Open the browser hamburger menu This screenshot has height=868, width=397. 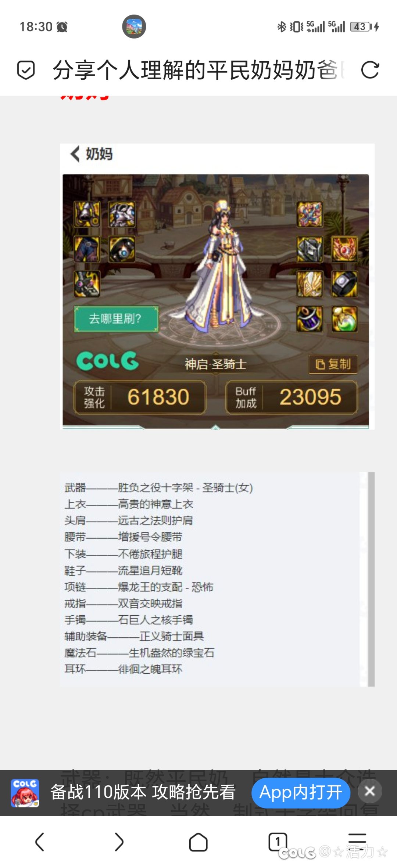(x=357, y=842)
